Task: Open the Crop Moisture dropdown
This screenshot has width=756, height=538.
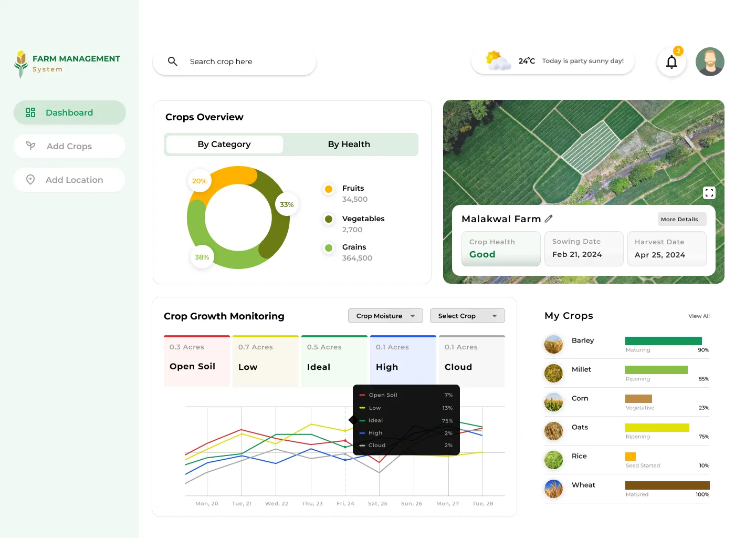Action: pos(385,315)
